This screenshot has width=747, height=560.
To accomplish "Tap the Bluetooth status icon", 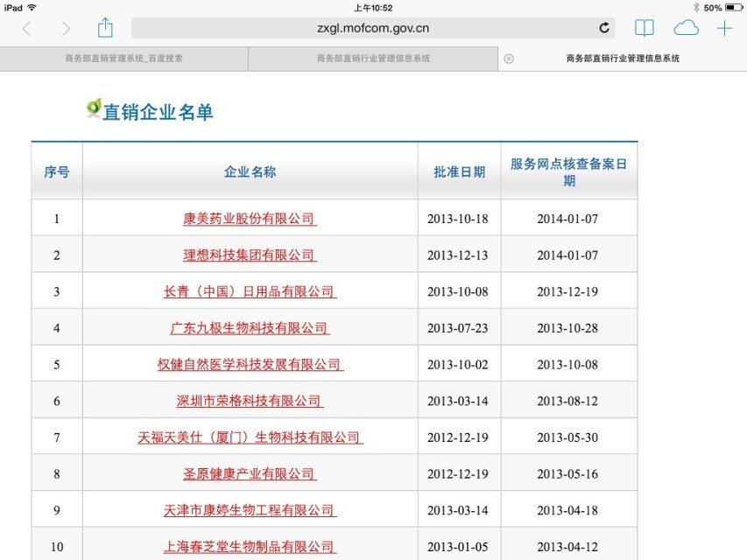I will (696, 8).
